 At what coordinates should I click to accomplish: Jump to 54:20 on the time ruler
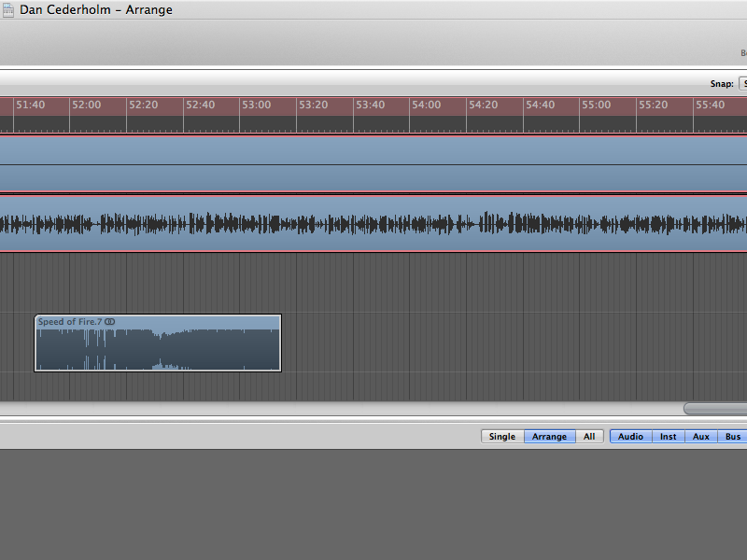483,105
